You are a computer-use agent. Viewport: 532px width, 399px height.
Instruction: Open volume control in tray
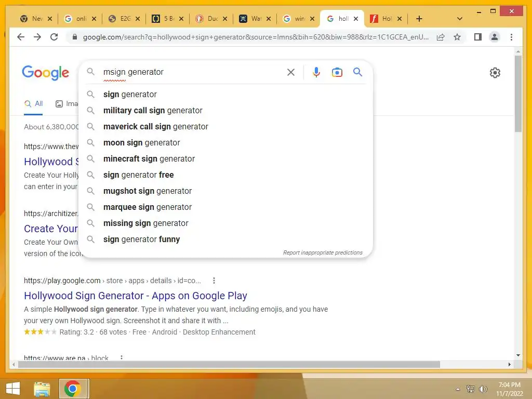(483, 389)
